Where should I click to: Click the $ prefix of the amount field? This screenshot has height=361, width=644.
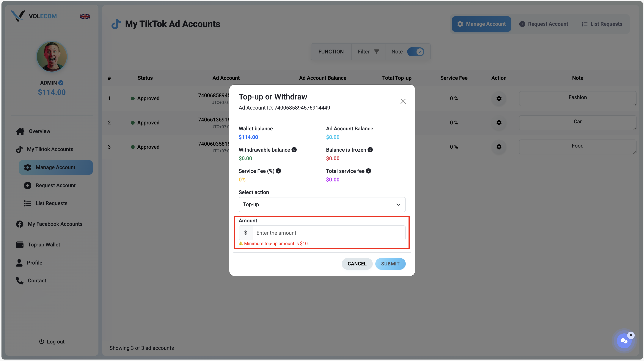pos(246,233)
